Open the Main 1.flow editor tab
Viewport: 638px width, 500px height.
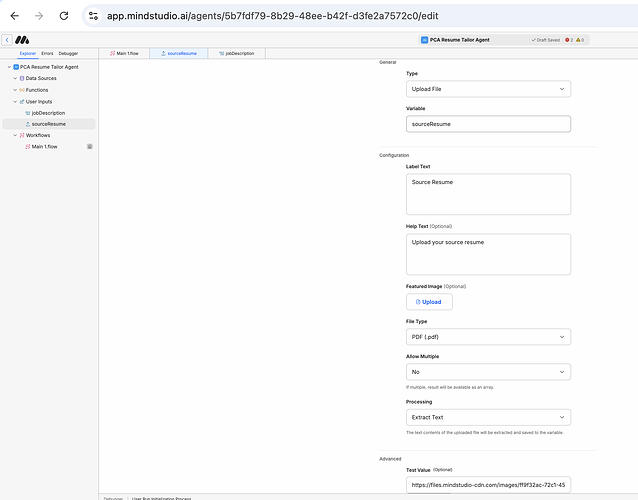click(x=125, y=53)
